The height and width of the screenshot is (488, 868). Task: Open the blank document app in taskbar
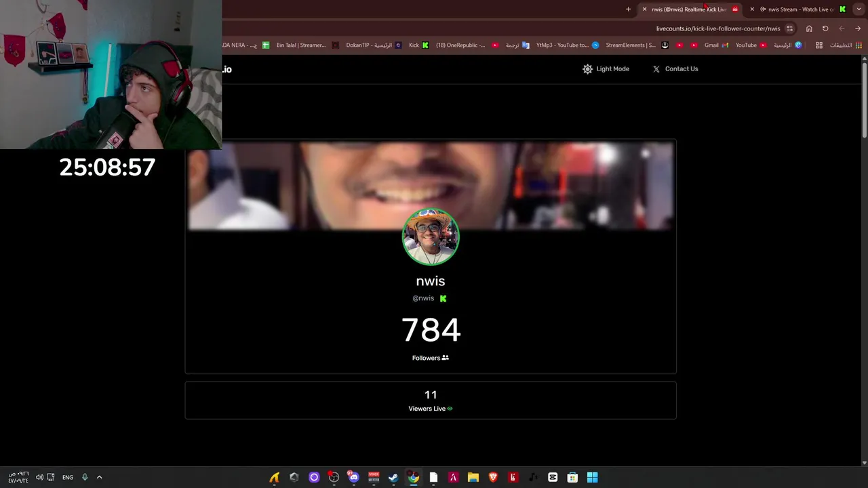(433, 477)
